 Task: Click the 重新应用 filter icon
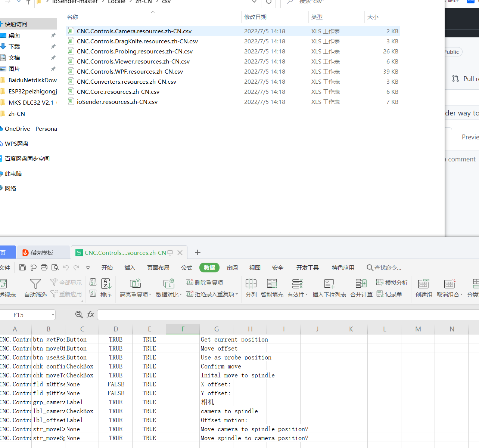pos(54,294)
